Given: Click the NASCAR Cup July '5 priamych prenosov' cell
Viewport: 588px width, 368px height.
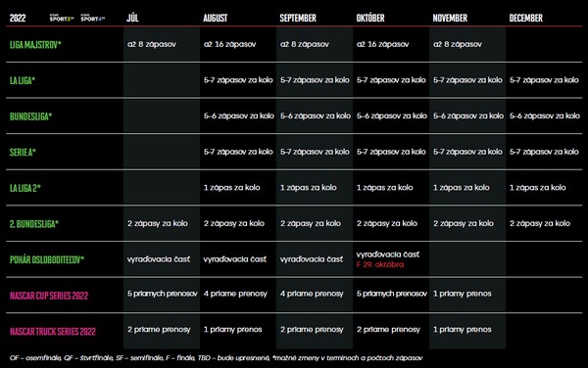Looking at the screenshot, I should pyautogui.click(x=163, y=294).
